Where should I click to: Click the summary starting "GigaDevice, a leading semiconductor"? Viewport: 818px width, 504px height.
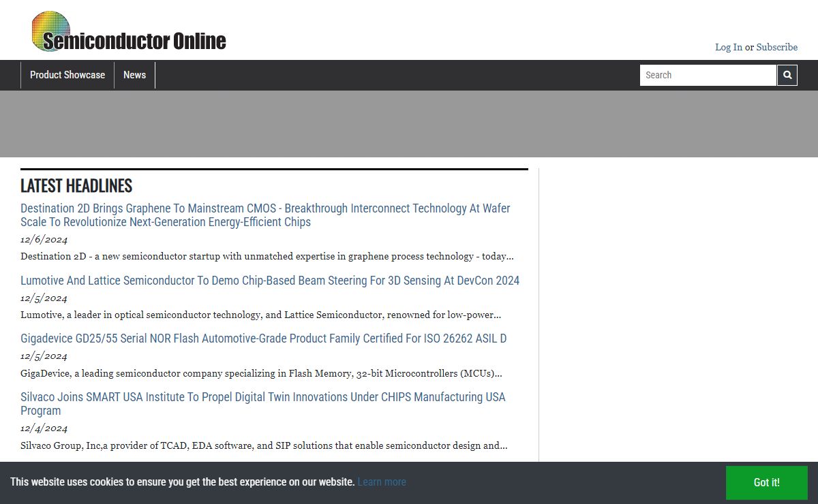[x=261, y=373]
